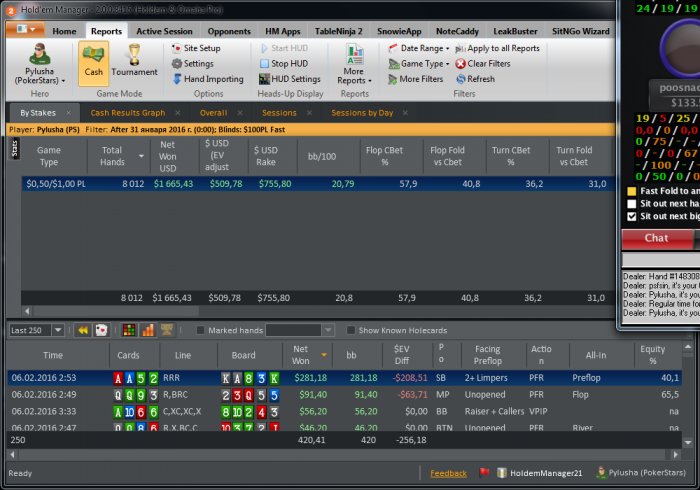Select the Cash game mode icon
This screenshot has height=490, width=700.
93,61
